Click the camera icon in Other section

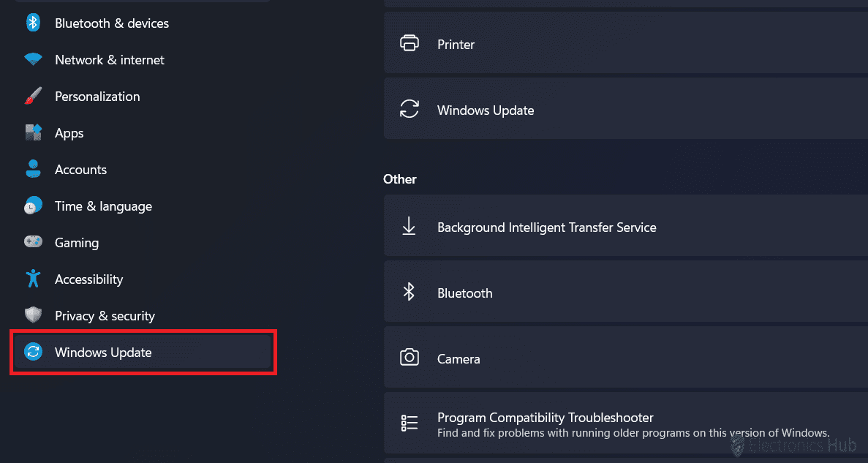coord(410,358)
